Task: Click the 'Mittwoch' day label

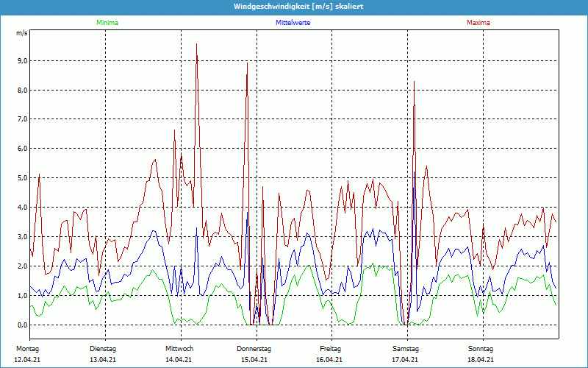Action: point(179,349)
